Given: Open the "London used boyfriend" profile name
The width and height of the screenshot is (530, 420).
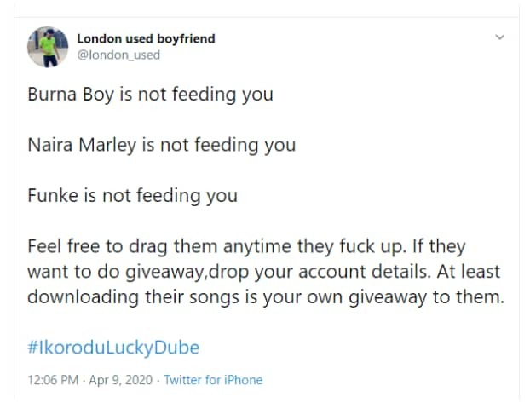Looking at the screenshot, I should point(146,38).
